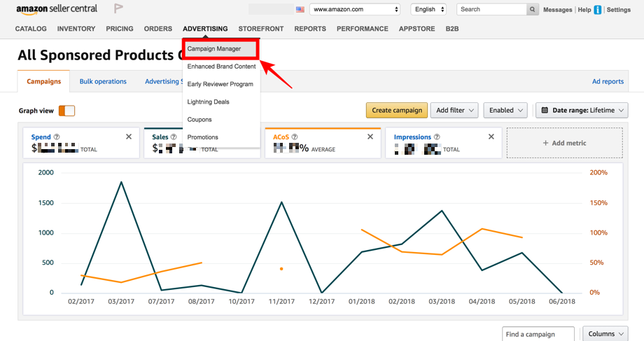Viewport: 644px width, 341px height.
Task: Open the Messages link
Action: [x=557, y=10]
